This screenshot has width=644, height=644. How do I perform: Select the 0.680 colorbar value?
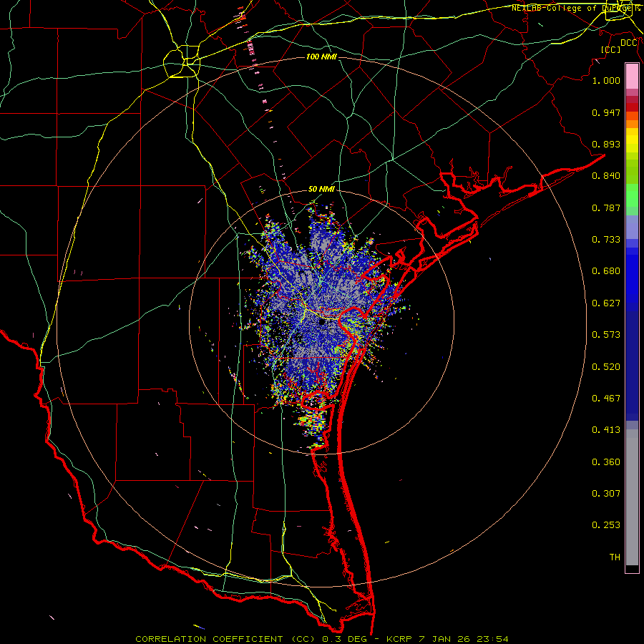pyautogui.click(x=606, y=271)
